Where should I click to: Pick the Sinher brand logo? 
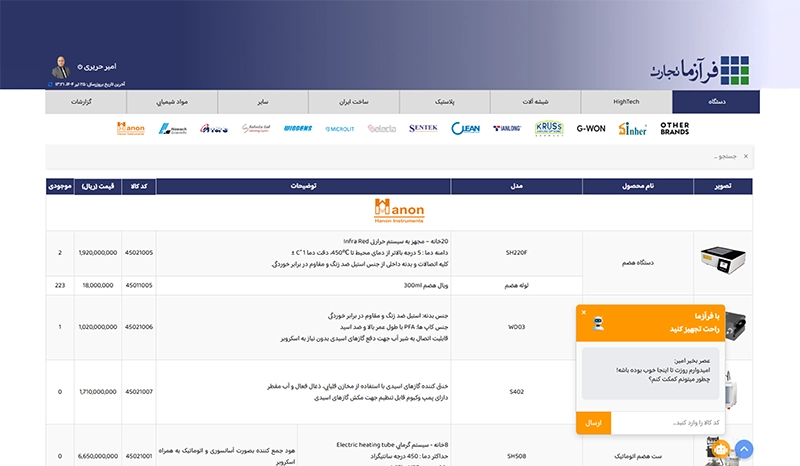633,129
